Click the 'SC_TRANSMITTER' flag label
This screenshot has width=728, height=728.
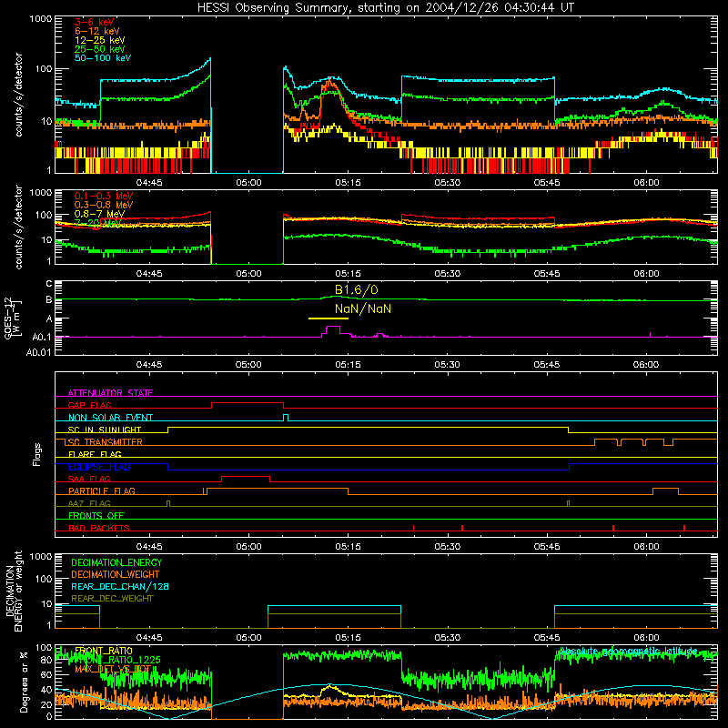pyautogui.click(x=105, y=442)
